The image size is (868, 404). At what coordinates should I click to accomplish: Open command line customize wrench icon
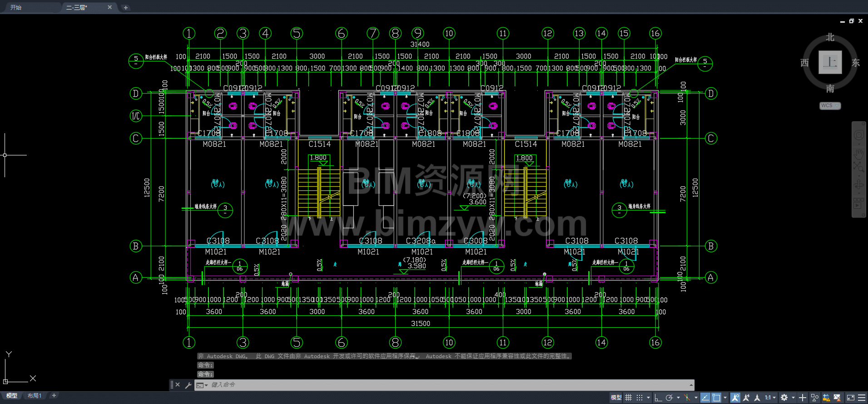pos(188,385)
